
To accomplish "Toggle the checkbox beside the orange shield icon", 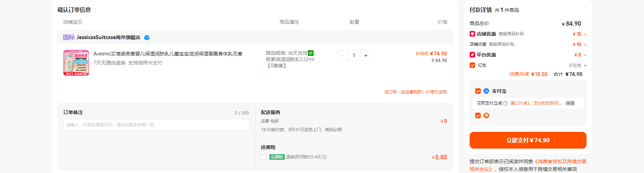I will coord(478,115).
